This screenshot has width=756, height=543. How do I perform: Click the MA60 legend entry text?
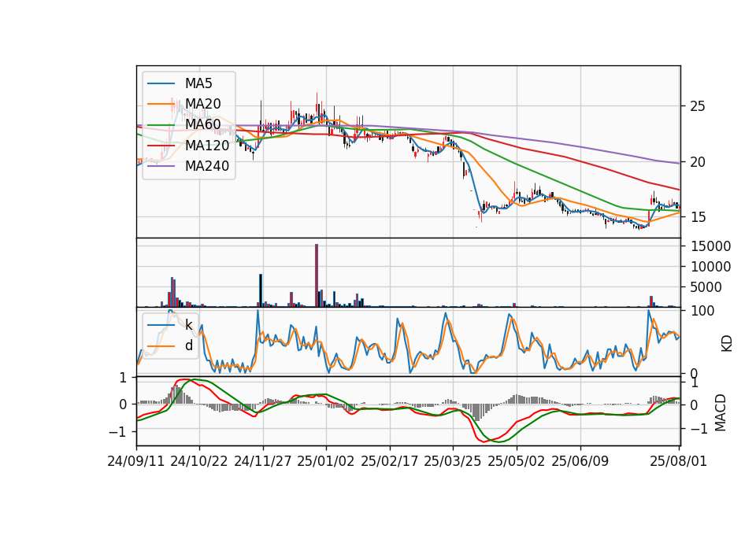pyautogui.click(x=203, y=124)
